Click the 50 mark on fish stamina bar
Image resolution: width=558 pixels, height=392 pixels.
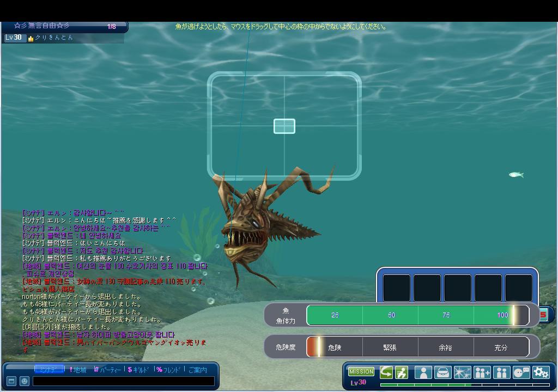[x=391, y=315]
